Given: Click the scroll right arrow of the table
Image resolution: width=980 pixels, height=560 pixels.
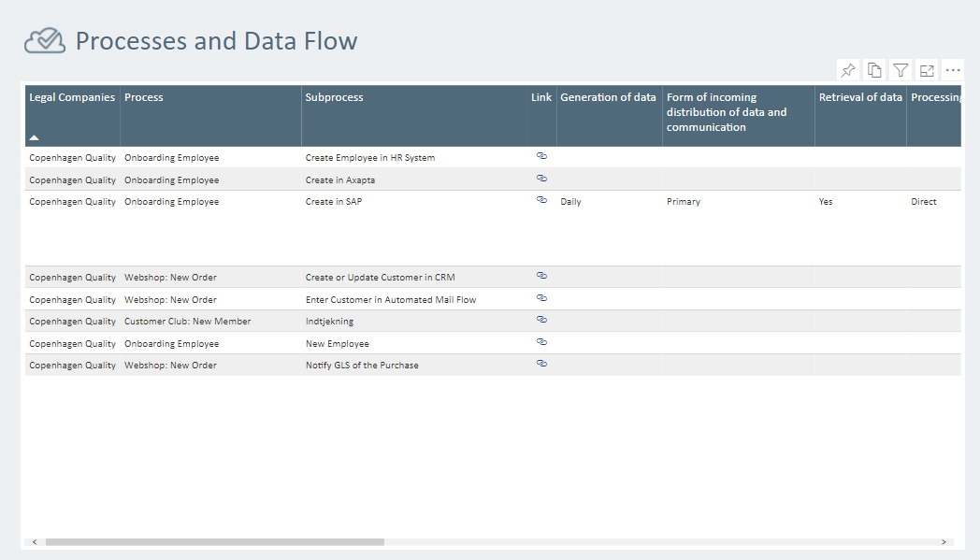Looking at the screenshot, I should click(944, 542).
